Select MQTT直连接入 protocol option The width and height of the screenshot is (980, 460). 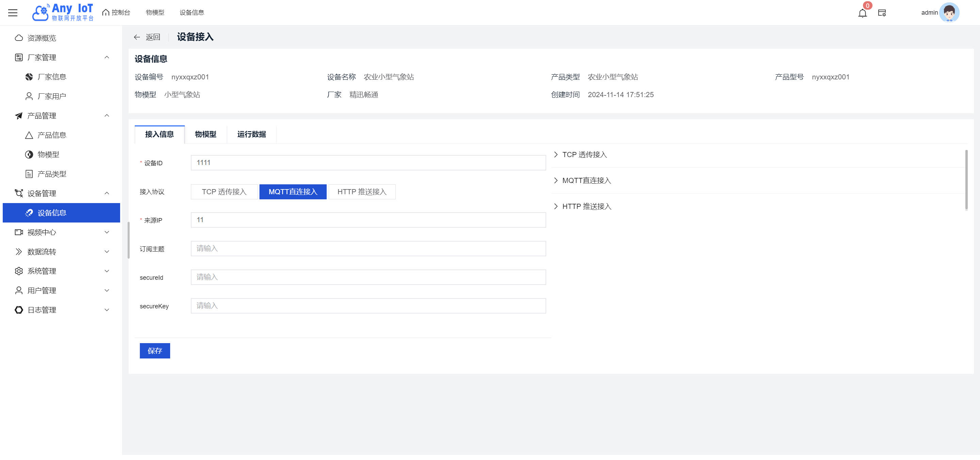coord(293,192)
